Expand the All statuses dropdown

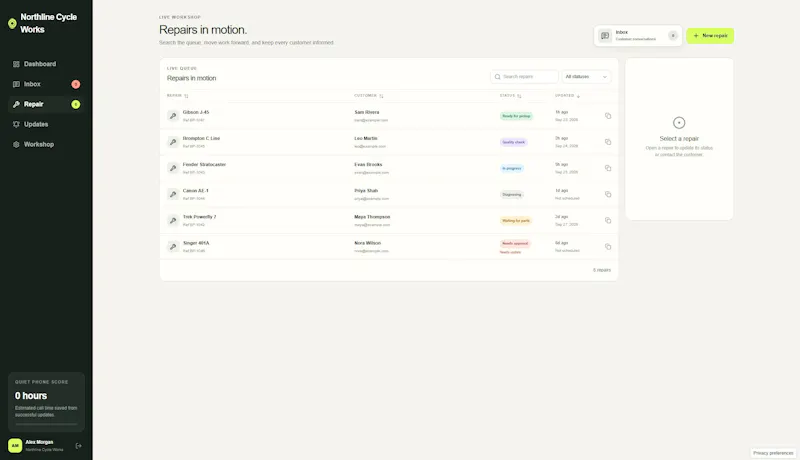click(x=586, y=76)
